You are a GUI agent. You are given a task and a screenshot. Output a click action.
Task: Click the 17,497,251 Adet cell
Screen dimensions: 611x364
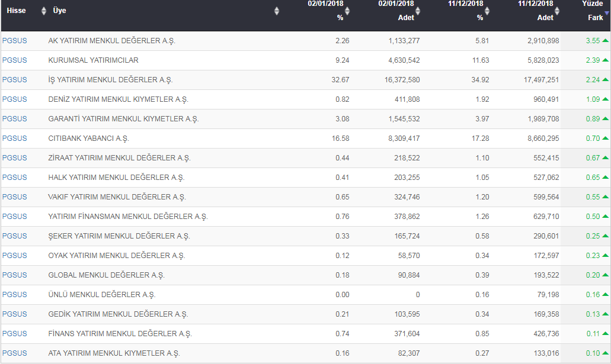(541, 80)
